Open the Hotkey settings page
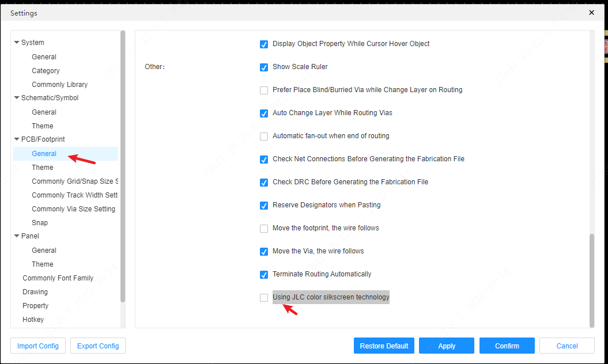The width and height of the screenshot is (608, 364). pos(33,320)
